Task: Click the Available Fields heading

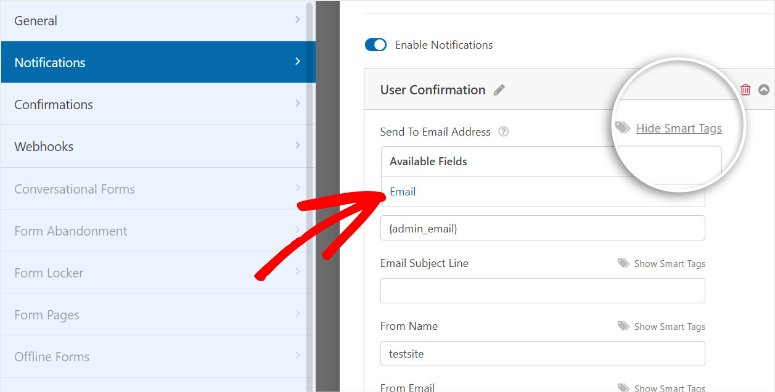Action: pos(429,161)
